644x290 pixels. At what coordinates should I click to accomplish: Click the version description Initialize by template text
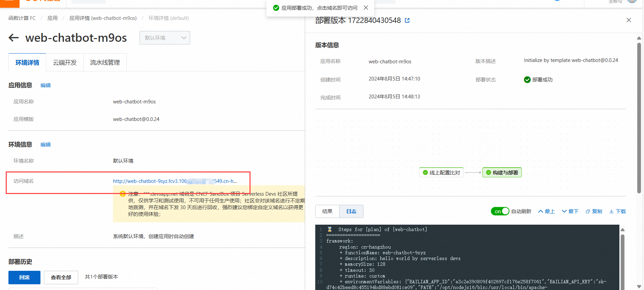click(x=571, y=60)
